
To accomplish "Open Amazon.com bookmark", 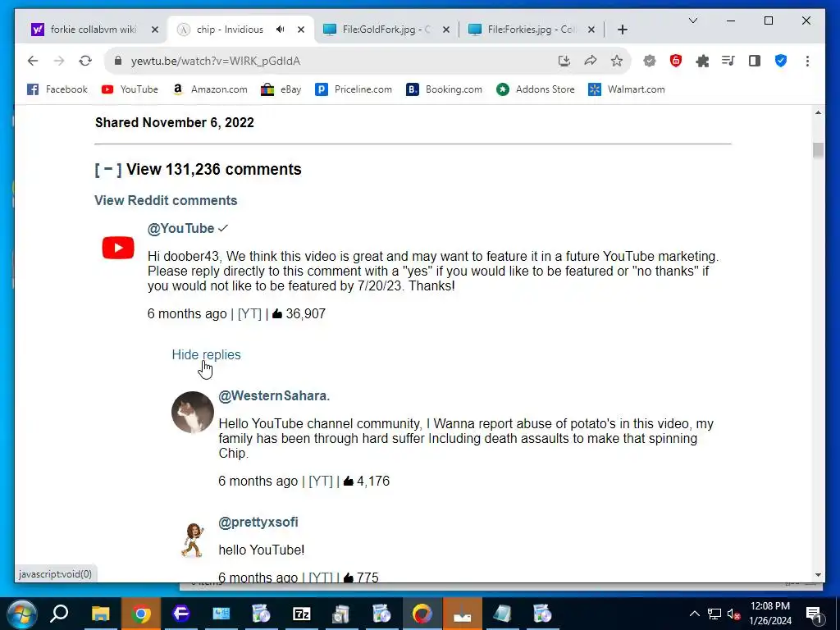I will point(210,89).
